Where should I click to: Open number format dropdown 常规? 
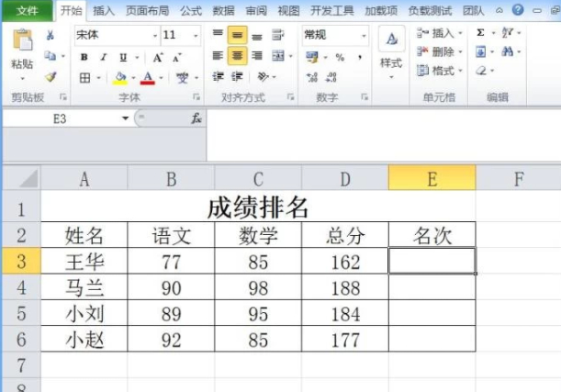364,36
